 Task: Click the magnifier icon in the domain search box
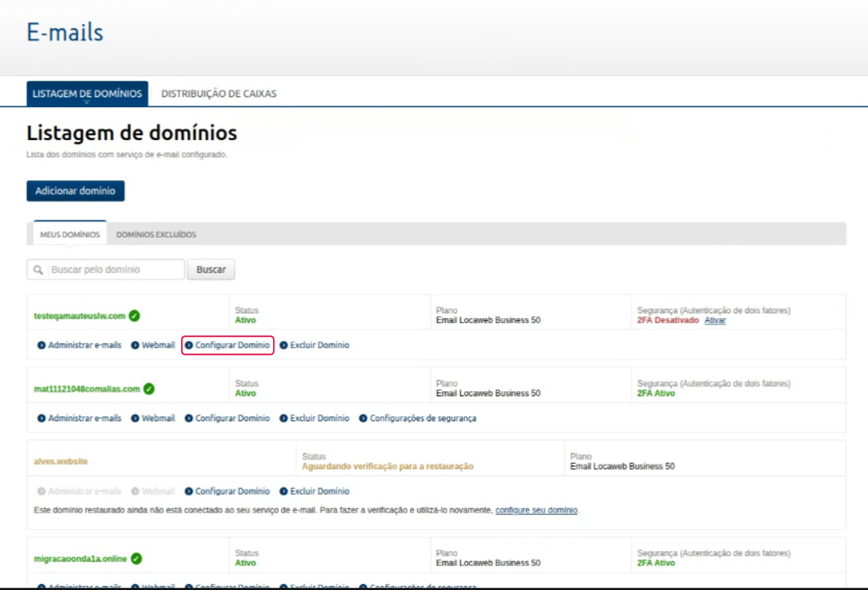point(38,270)
